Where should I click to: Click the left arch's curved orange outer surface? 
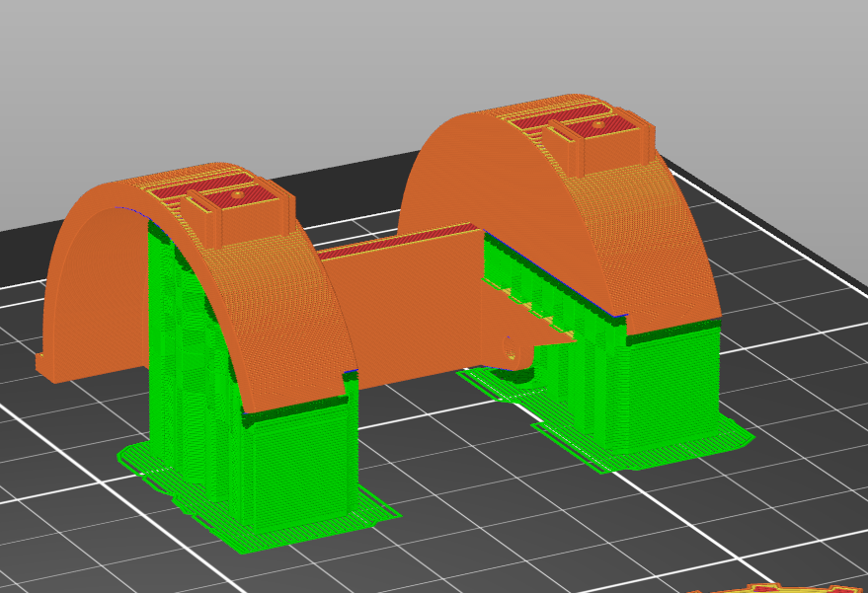tap(286, 326)
